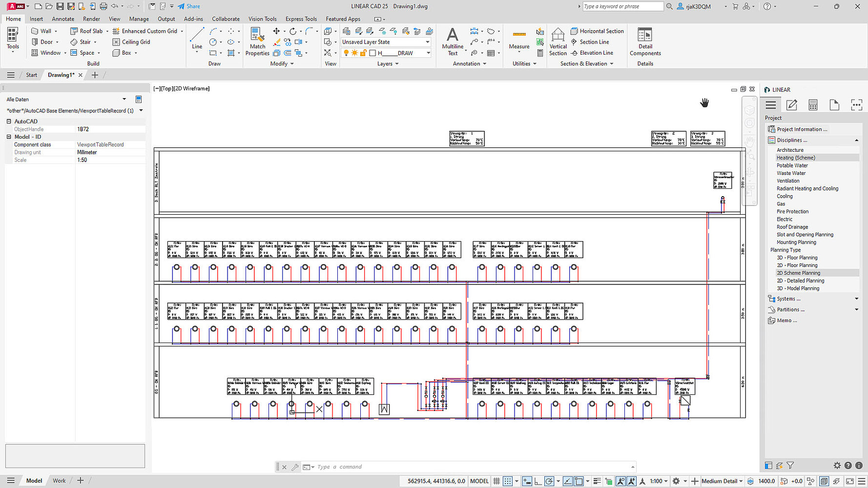Click the Match Properties tool
This screenshot has width=868, height=488.
coord(257,41)
